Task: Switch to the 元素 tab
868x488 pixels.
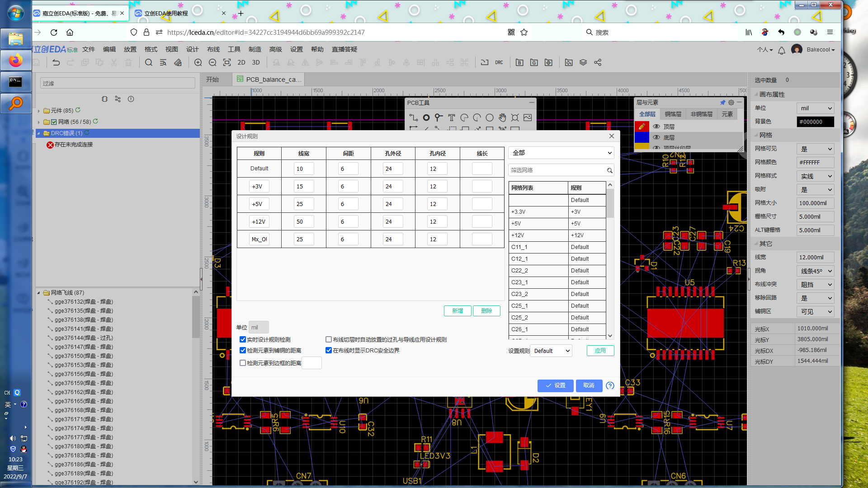Action: 727,114
